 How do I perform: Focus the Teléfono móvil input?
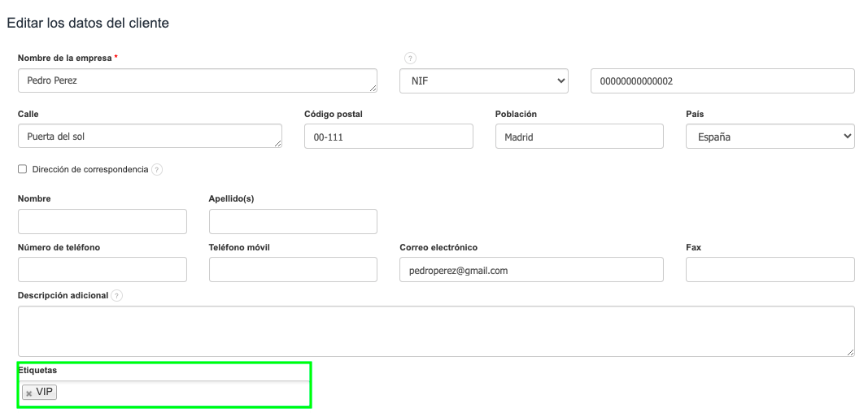click(293, 270)
